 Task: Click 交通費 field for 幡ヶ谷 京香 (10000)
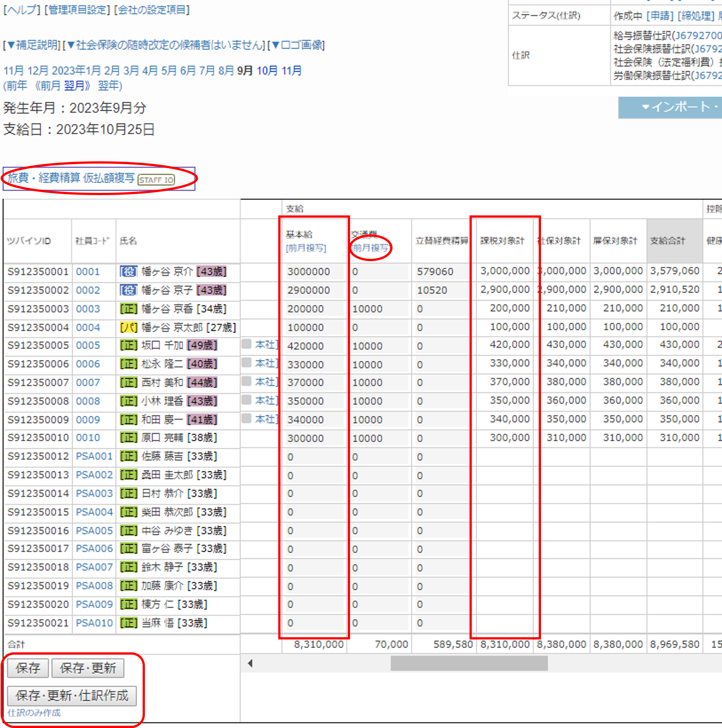tap(379, 309)
